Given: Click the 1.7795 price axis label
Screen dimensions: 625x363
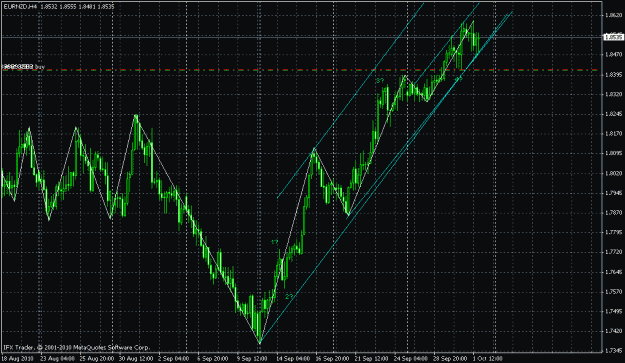Looking at the screenshot, I should click(x=613, y=232).
